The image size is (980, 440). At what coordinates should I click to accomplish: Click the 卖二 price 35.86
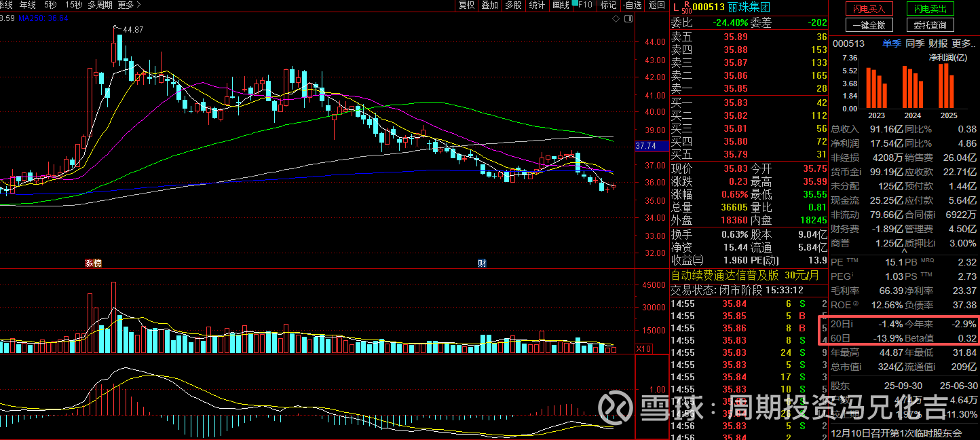coord(735,75)
